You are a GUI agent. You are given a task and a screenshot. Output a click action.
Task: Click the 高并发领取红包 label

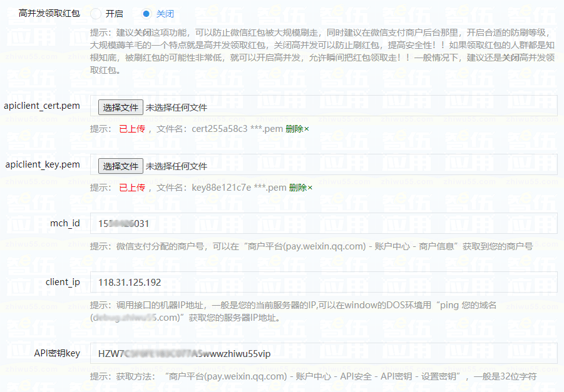tap(49, 13)
